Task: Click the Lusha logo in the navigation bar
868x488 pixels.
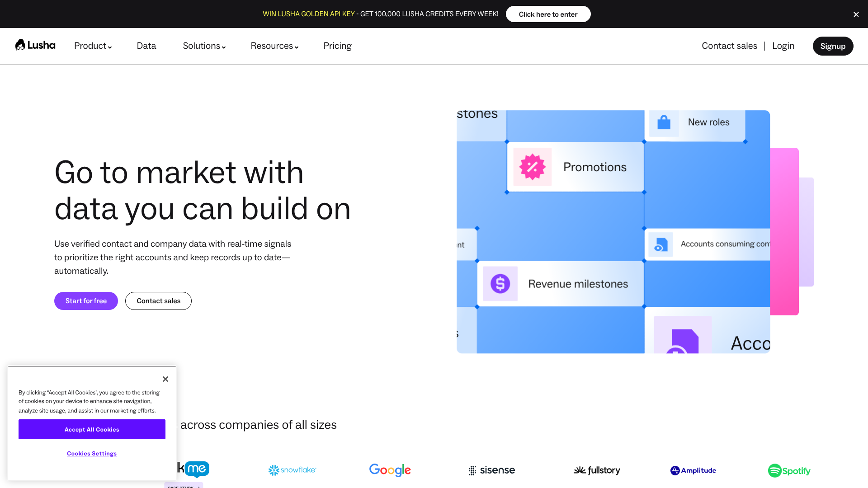Action: click(x=35, y=45)
